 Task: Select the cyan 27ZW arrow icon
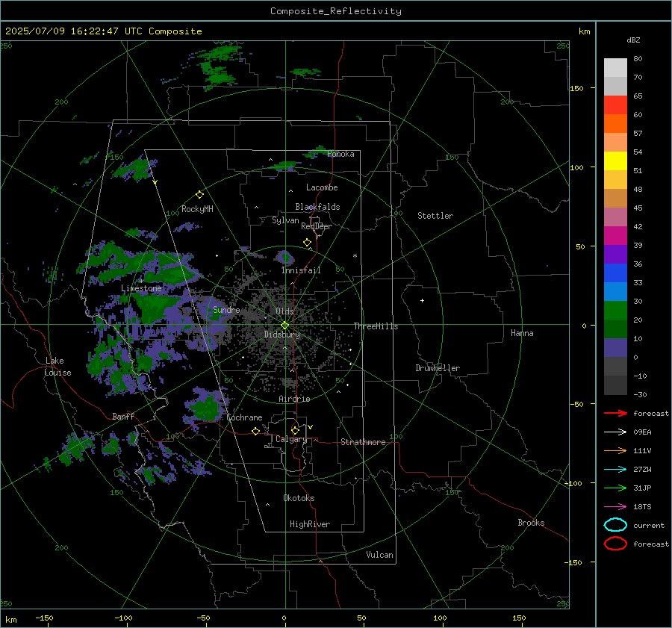(615, 470)
